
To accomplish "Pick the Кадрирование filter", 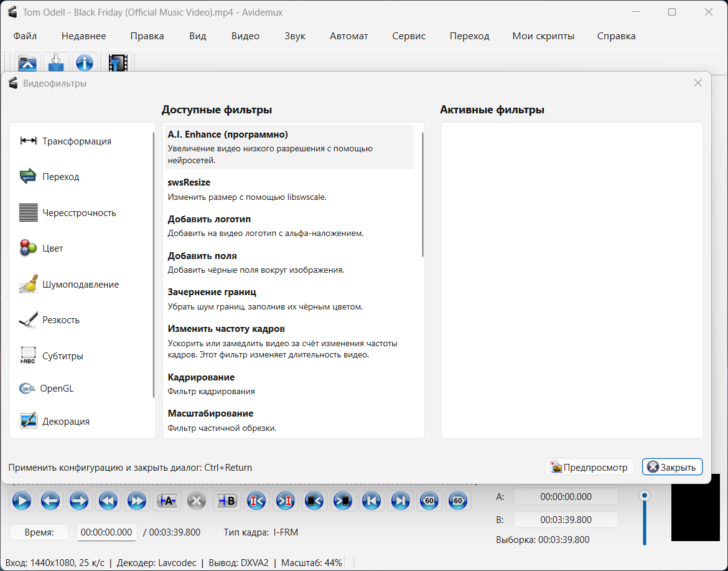I will [201, 377].
